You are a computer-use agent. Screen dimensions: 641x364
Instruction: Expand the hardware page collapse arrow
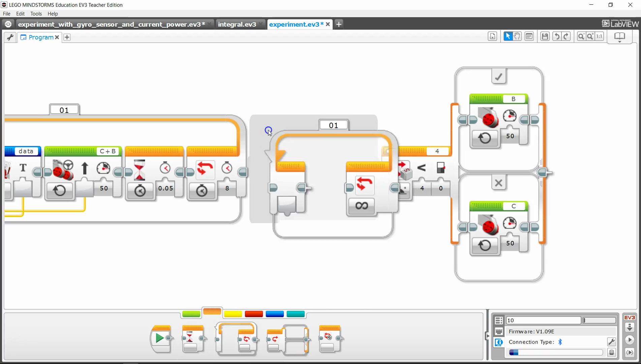coord(488,336)
